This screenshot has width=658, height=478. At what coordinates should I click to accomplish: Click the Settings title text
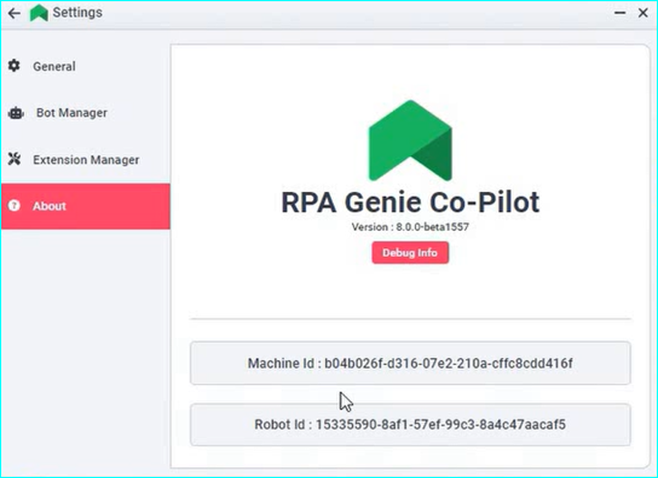tap(78, 13)
